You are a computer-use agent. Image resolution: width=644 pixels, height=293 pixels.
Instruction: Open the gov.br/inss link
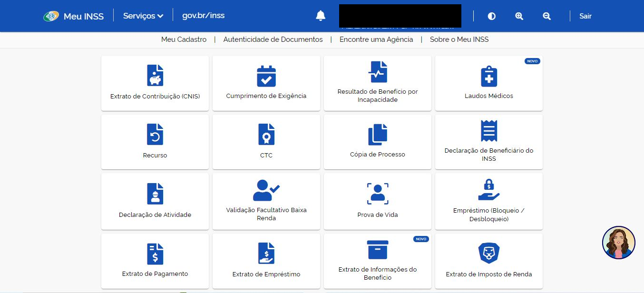(x=203, y=15)
